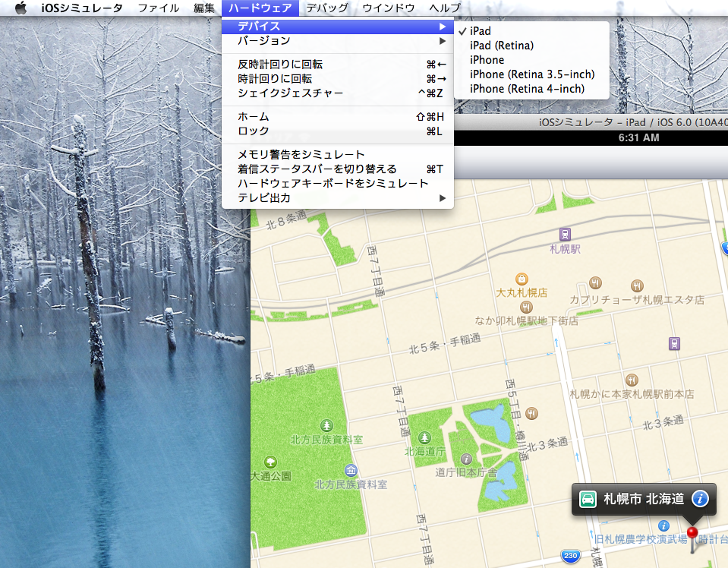Select the checked iPad device option
Image resolution: width=728 pixels, height=568 pixels.
pyautogui.click(x=531, y=31)
